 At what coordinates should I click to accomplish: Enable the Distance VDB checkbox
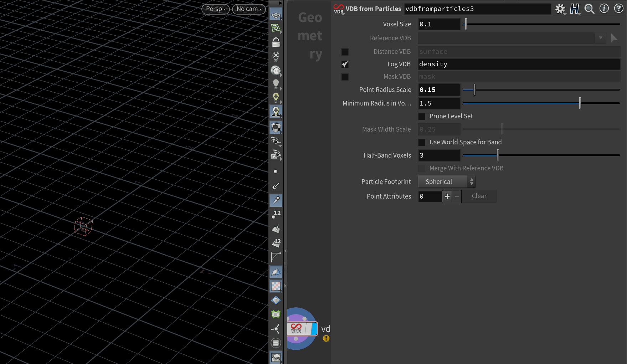(345, 52)
